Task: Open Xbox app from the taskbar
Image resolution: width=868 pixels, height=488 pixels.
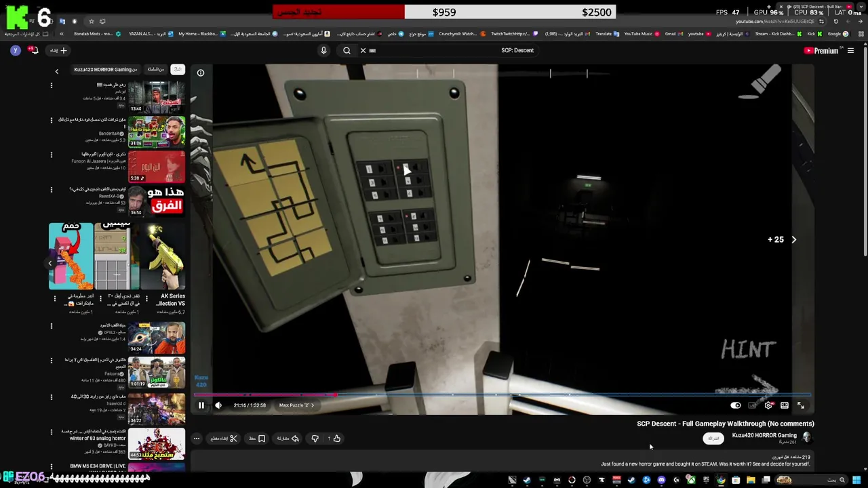Action: 691,480
